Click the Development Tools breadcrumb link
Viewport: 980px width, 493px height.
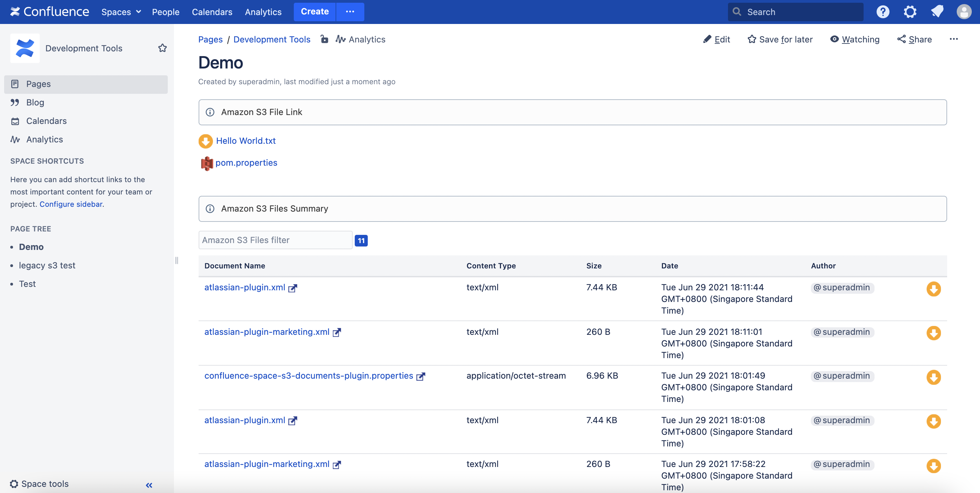point(272,40)
